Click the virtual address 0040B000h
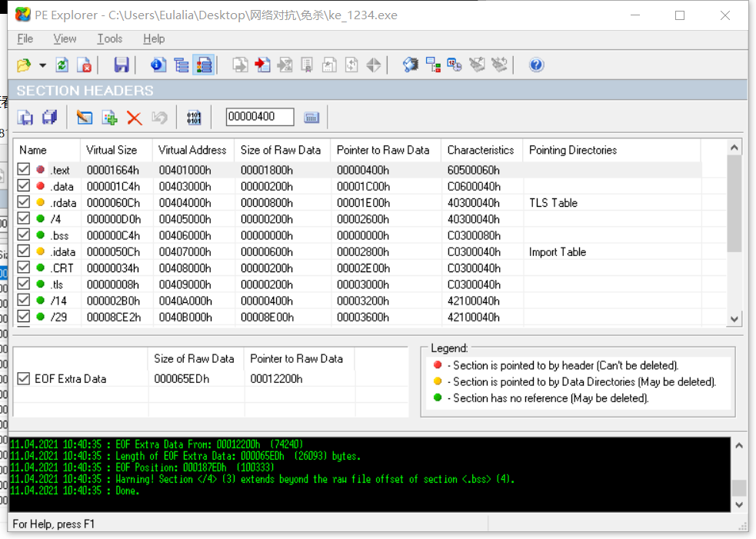Screen dimensions: 756x539 [x=185, y=318]
